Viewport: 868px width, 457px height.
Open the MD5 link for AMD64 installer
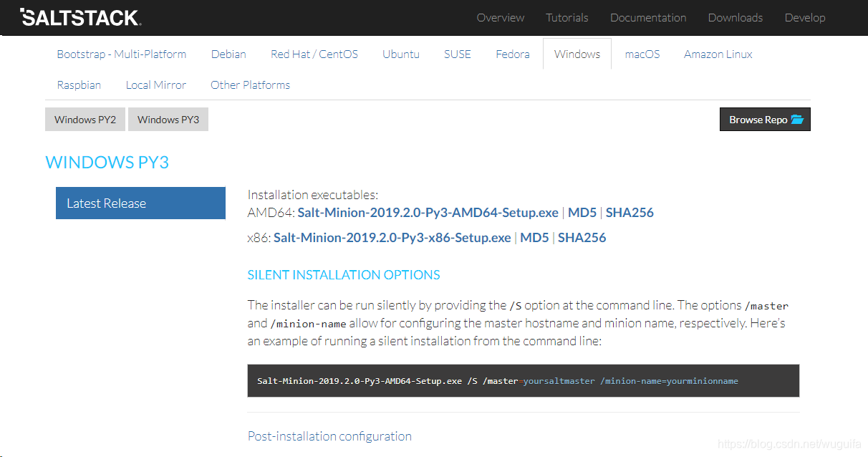[x=582, y=213]
